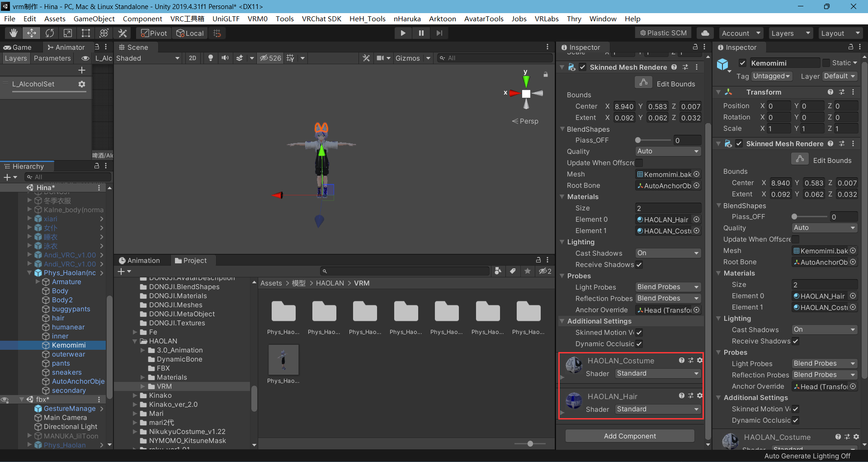Toggle 2D scene view mode
The height and width of the screenshot is (462, 868).
[x=193, y=58]
